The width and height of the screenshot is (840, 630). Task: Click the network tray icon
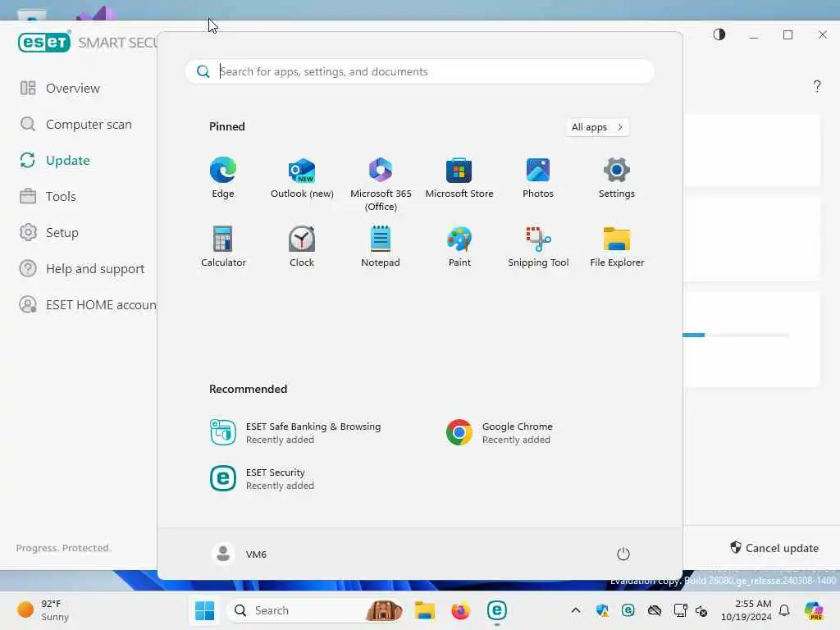[680, 610]
